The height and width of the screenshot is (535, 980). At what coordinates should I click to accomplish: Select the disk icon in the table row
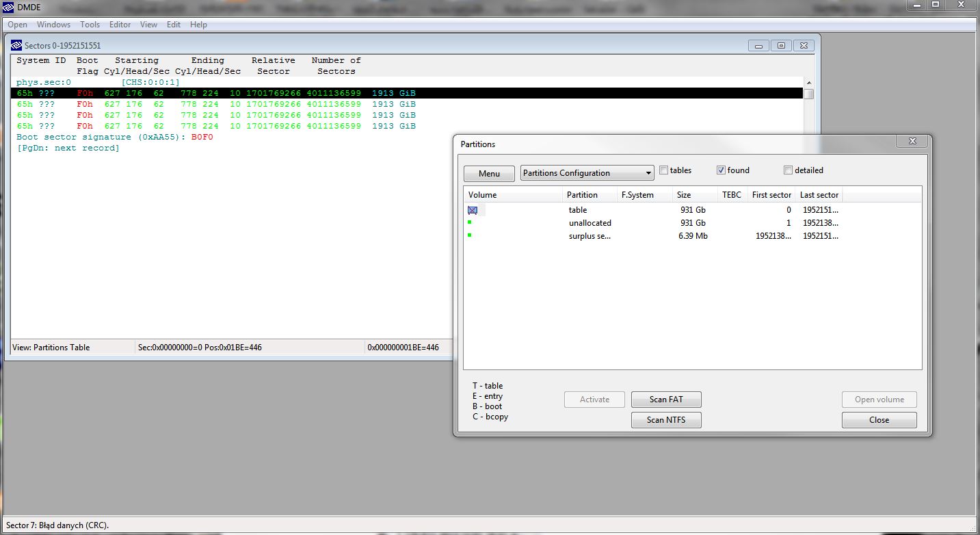pyautogui.click(x=473, y=210)
